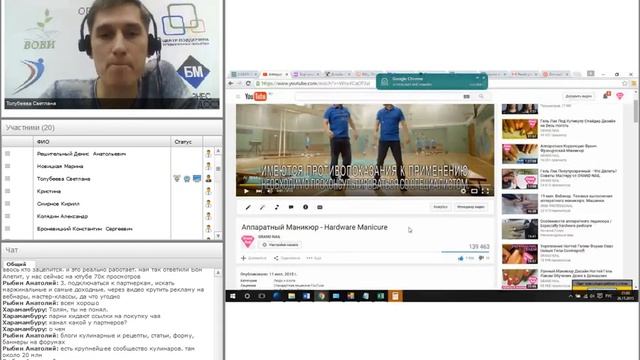Open the audio music note tool
This screenshot has width=640, height=360.
[276, 207]
